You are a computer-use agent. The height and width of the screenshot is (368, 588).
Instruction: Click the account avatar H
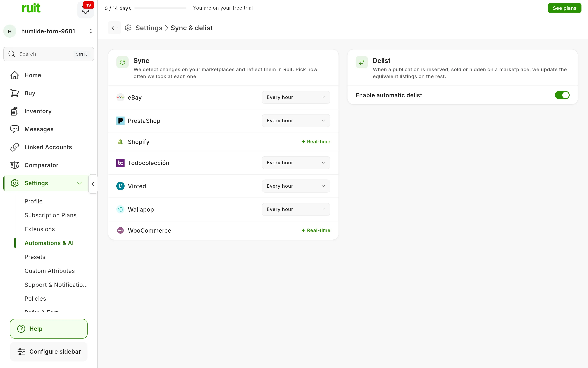coord(10,31)
